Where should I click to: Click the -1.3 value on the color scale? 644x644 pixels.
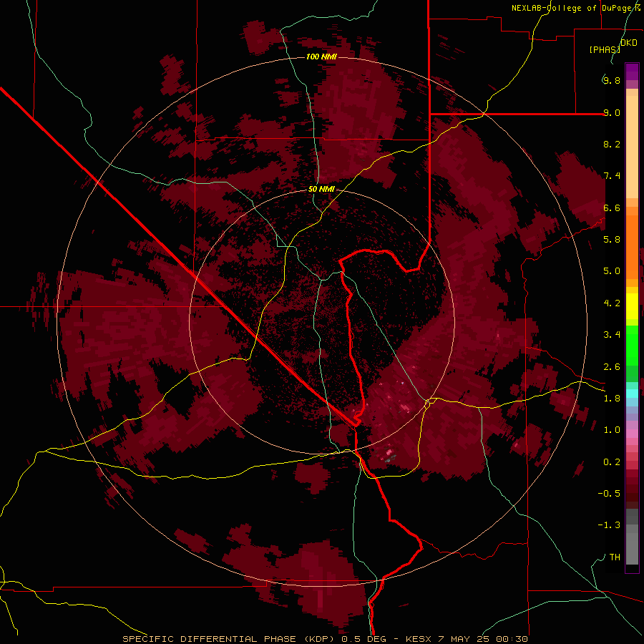tap(609, 525)
